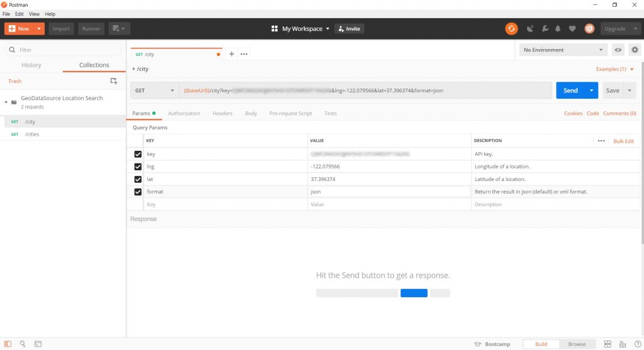Uncheck the lat parameter checkbox

point(138,179)
